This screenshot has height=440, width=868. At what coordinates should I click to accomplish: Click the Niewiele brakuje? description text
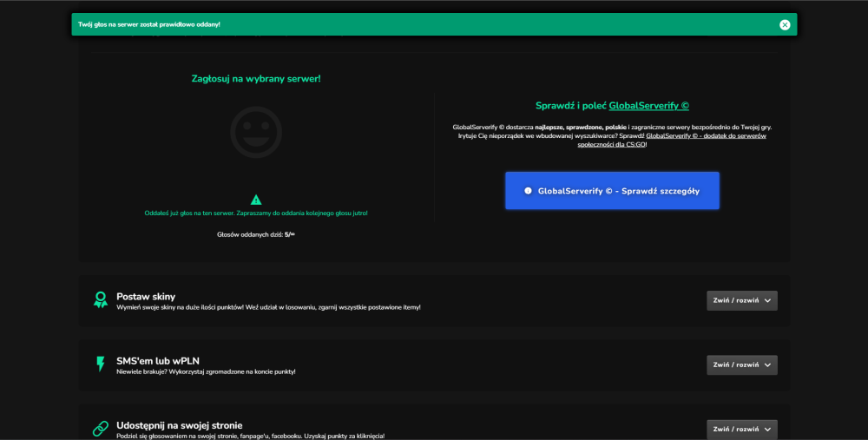[x=206, y=372]
